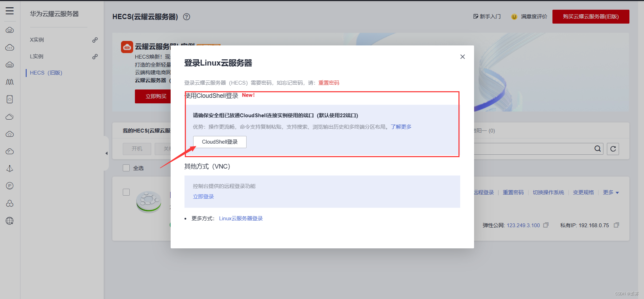This screenshot has width=644, height=299.
Task: Tick the checkbox on the Ubuntu server row
Action: (126, 192)
